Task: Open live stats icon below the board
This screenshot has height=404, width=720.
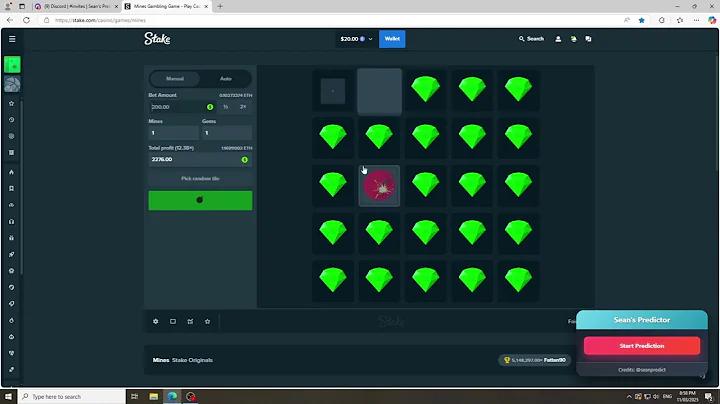Action: pyautogui.click(x=190, y=321)
